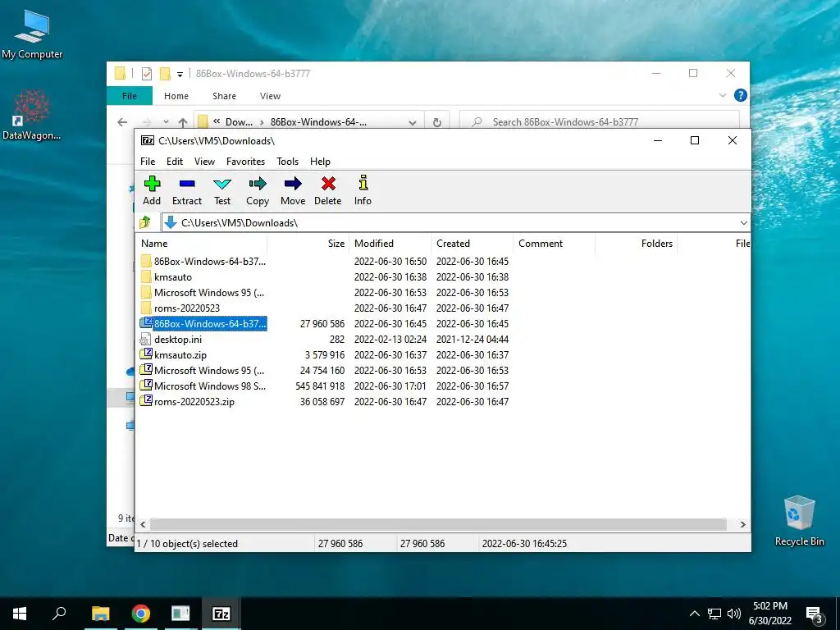The image size is (840, 630).
Task: Refresh the Explorer window
Action: [437, 122]
